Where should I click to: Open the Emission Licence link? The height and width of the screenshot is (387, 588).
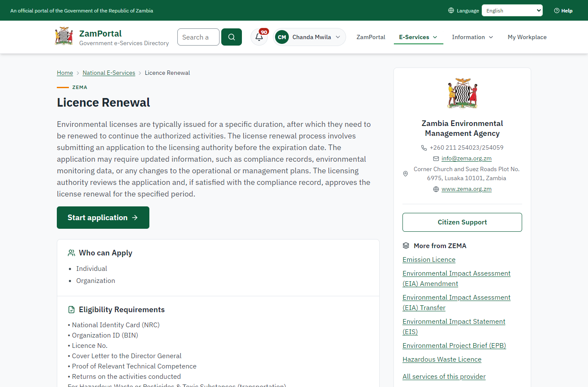pyautogui.click(x=429, y=260)
